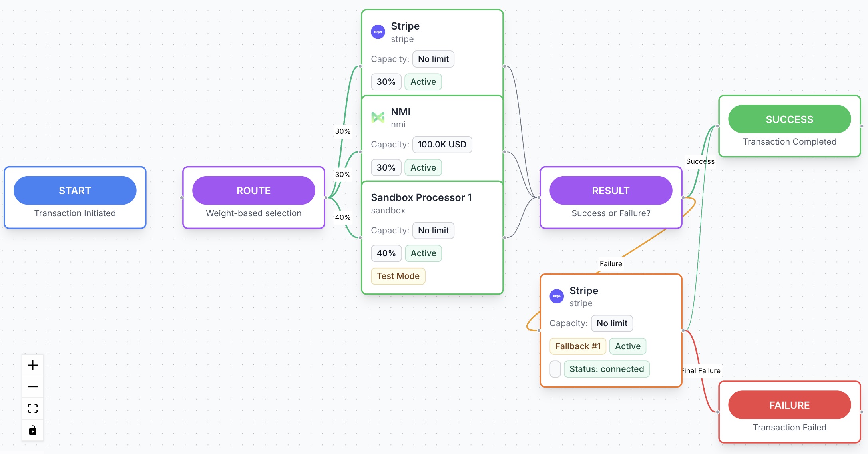The width and height of the screenshot is (868, 454).
Task: Click Active badge in fallback Stripe node
Action: (628, 346)
